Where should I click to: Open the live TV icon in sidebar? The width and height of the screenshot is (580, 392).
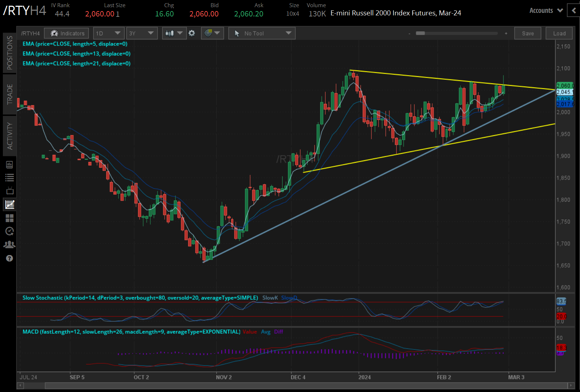pos(10,191)
